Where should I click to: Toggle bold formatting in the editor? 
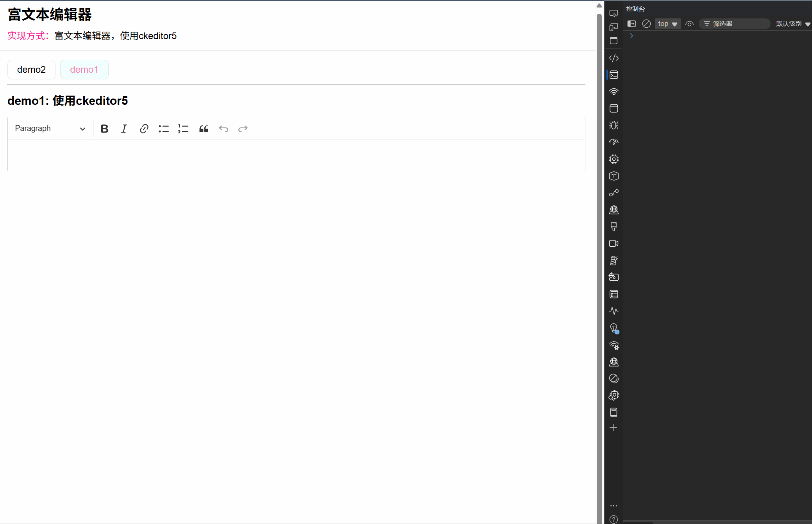[x=104, y=129]
